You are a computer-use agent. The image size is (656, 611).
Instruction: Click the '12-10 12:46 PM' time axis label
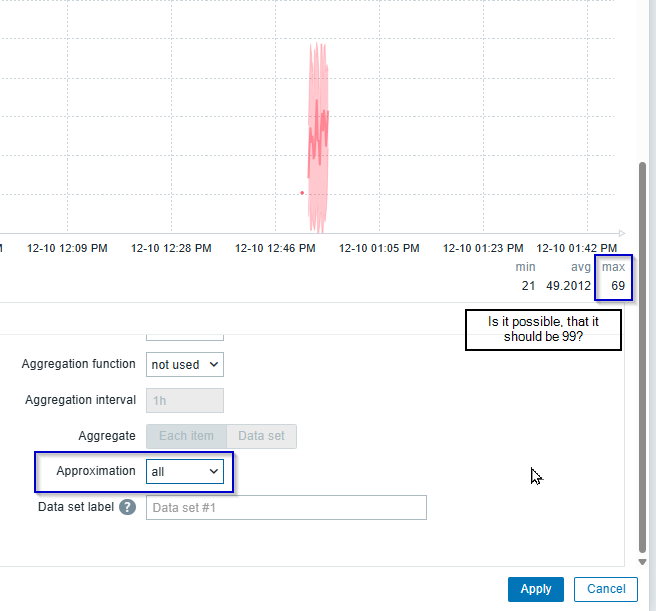(275, 248)
